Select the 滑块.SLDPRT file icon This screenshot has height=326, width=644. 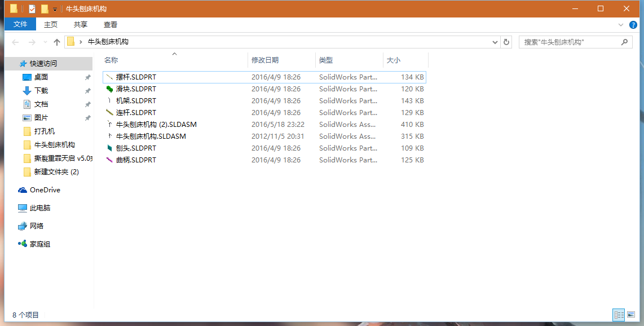[x=109, y=89]
